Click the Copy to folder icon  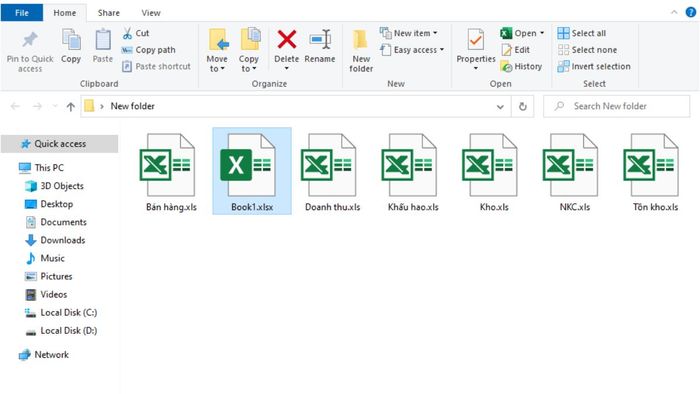click(250, 39)
